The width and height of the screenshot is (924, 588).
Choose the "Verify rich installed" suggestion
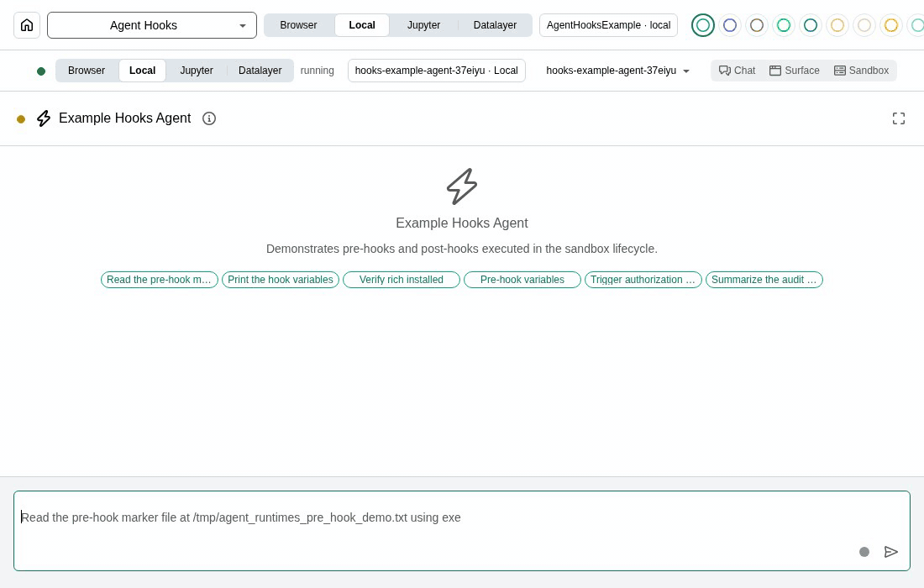[402, 280]
